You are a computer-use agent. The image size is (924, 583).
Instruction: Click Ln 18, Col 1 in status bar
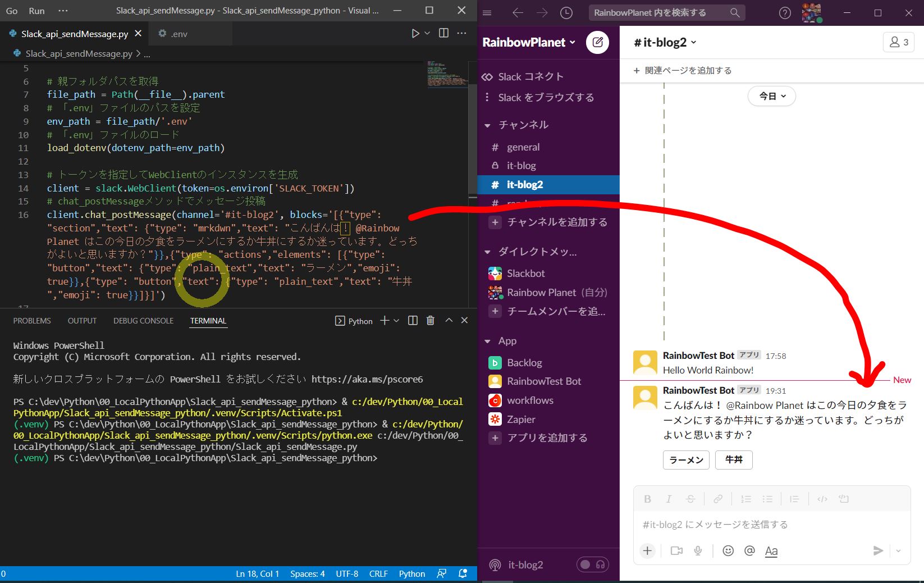pos(257,573)
